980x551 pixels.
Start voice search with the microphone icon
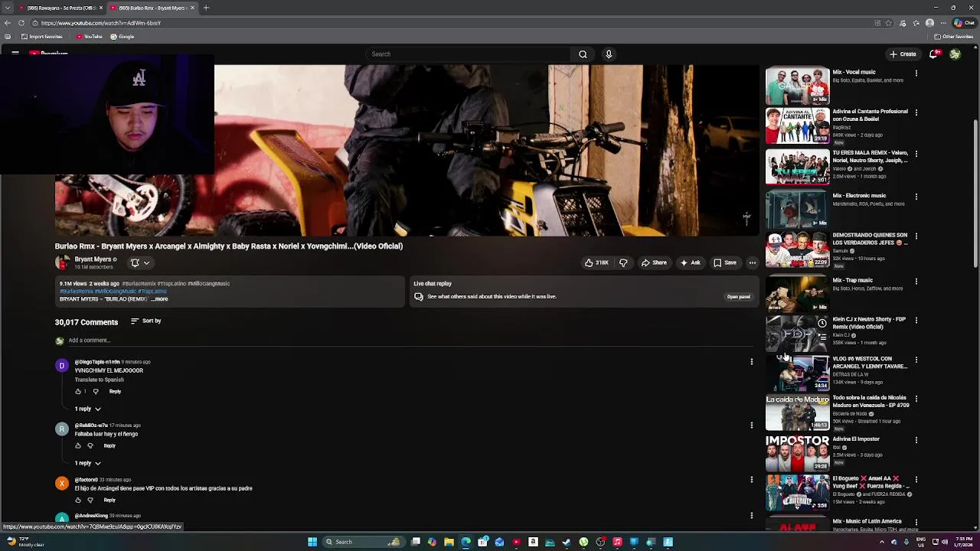[609, 54]
